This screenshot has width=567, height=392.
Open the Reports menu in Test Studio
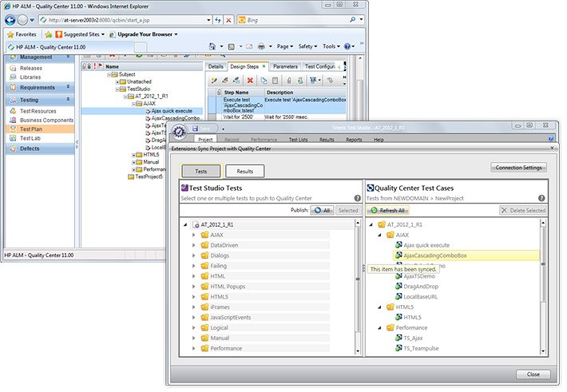pyautogui.click(x=354, y=140)
